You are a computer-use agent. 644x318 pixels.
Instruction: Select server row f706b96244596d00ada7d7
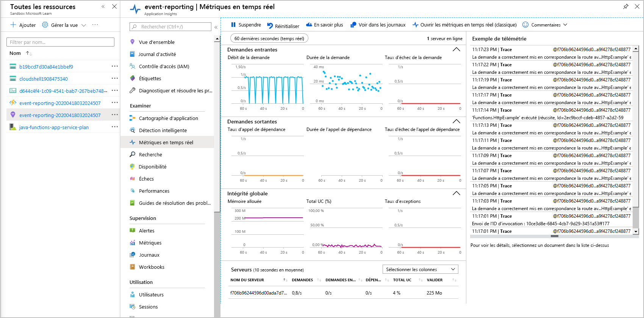(x=343, y=293)
